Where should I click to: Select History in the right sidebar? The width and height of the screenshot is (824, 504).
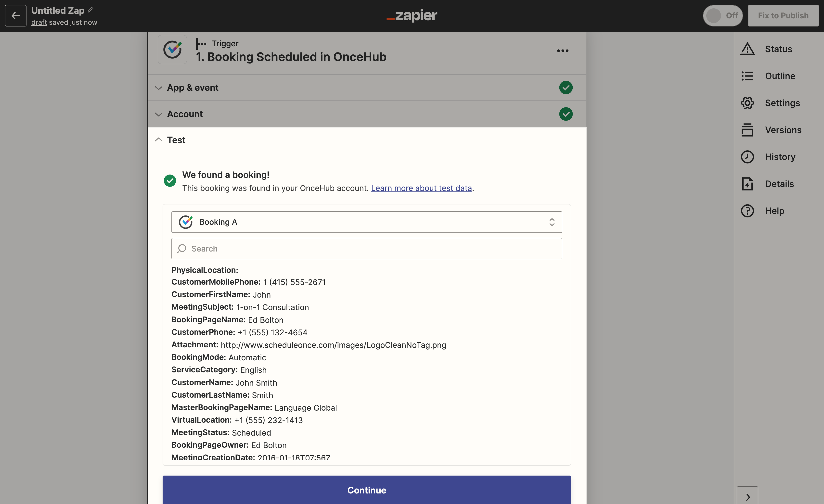coord(780,157)
